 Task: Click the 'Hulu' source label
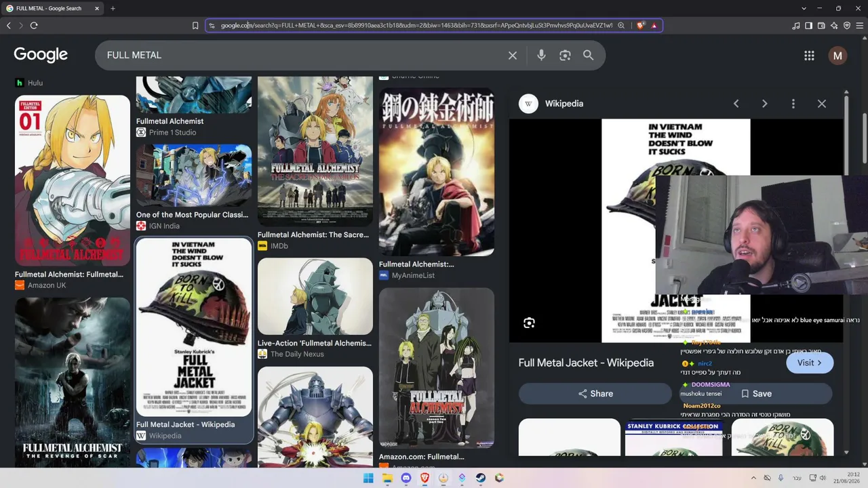click(x=35, y=83)
